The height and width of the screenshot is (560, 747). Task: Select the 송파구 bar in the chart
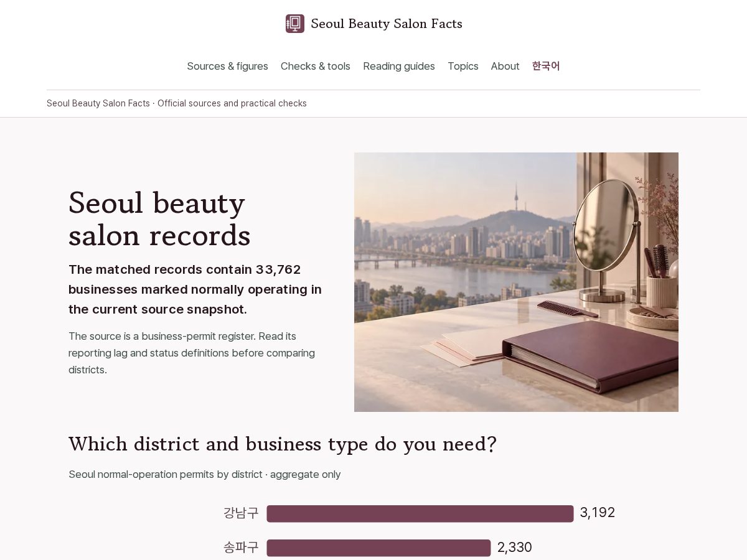(378, 548)
